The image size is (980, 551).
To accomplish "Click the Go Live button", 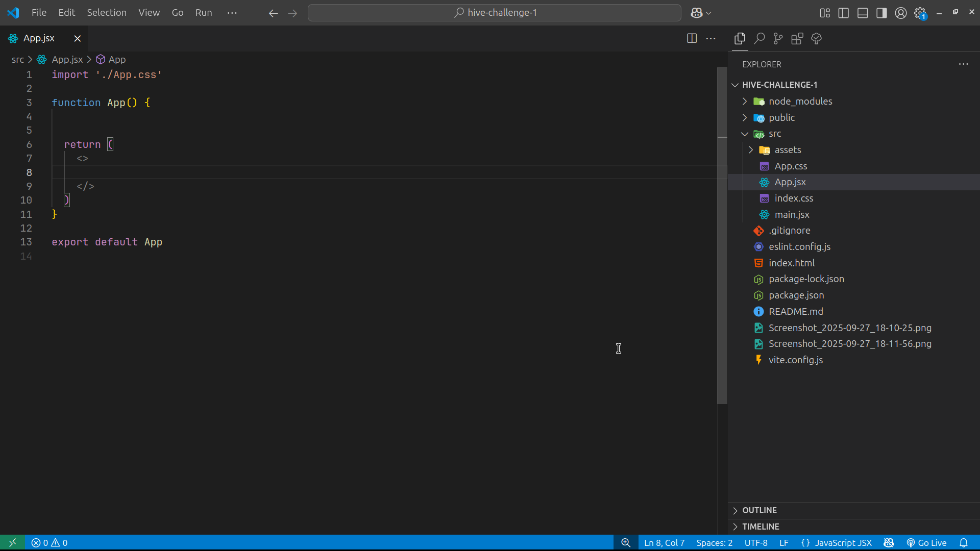I will [926, 543].
